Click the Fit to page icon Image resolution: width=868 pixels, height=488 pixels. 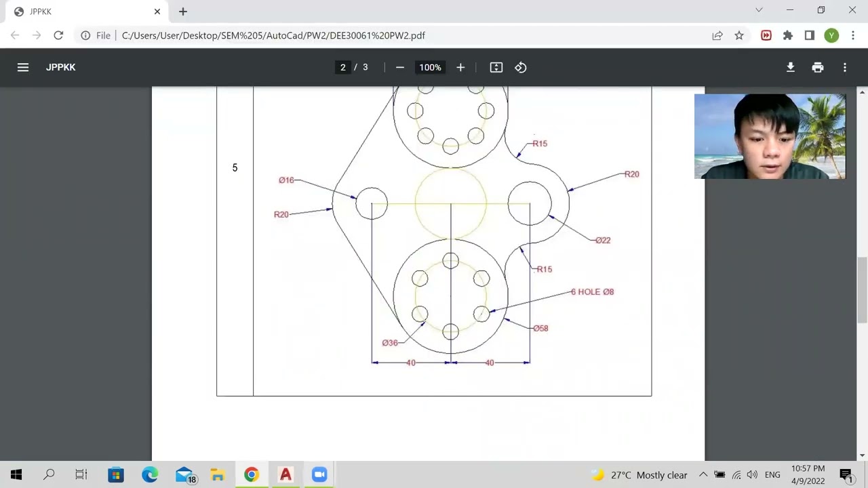click(x=496, y=67)
